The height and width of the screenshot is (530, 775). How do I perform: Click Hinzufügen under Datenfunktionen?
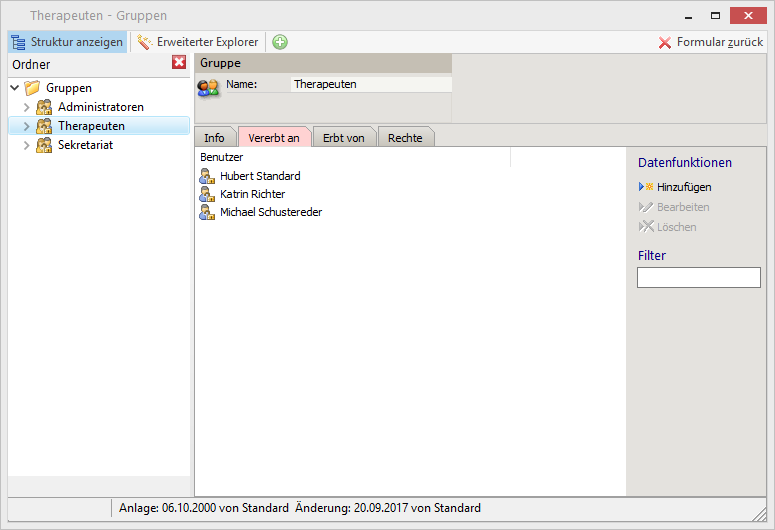pos(684,187)
